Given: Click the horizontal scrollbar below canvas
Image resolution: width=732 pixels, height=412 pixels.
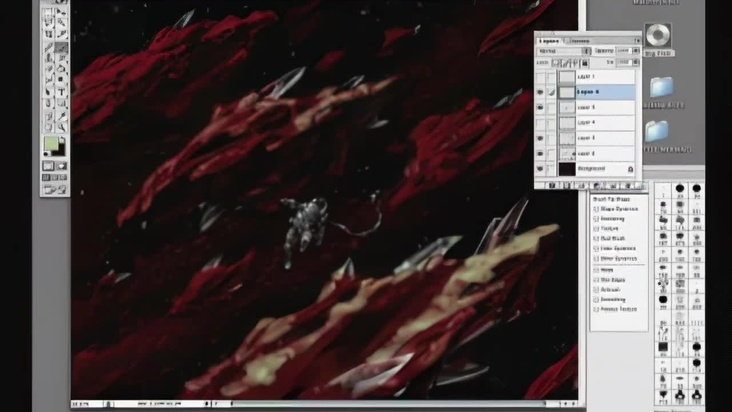Looking at the screenshot, I should tap(387, 404).
